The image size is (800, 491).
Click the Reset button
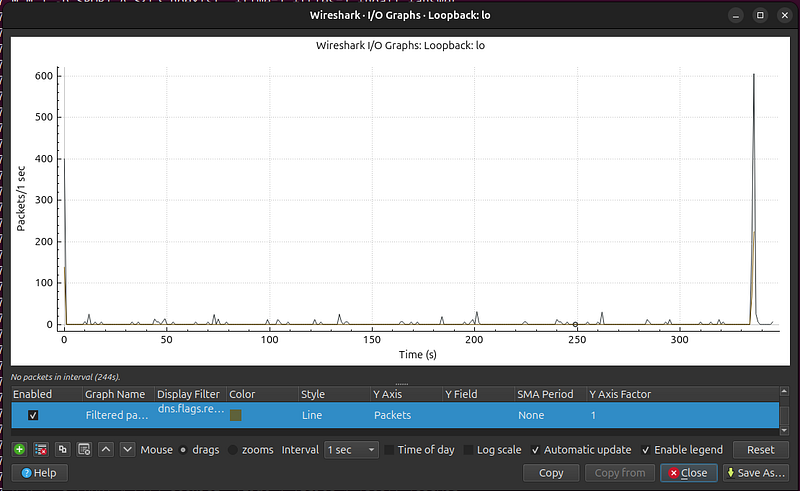pos(761,450)
